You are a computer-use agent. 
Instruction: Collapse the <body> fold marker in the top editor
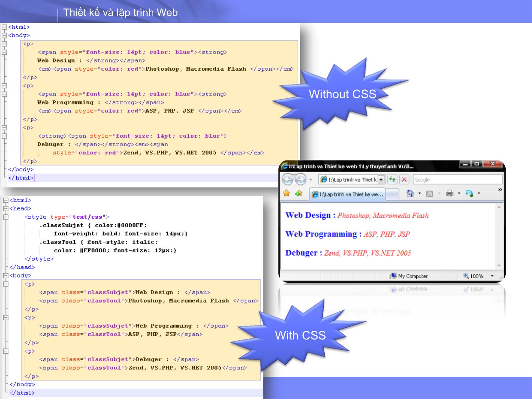tap(4, 35)
